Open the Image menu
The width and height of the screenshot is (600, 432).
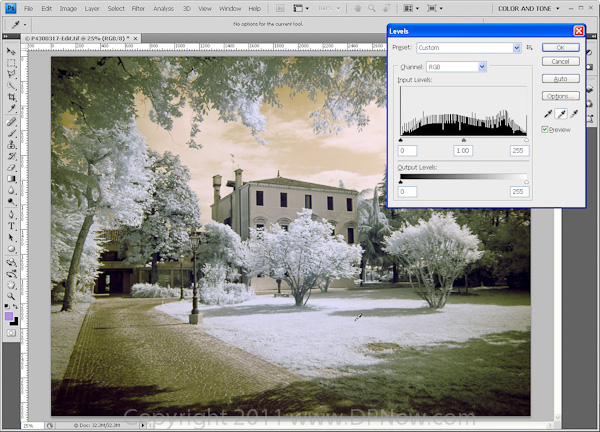click(68, 8)
